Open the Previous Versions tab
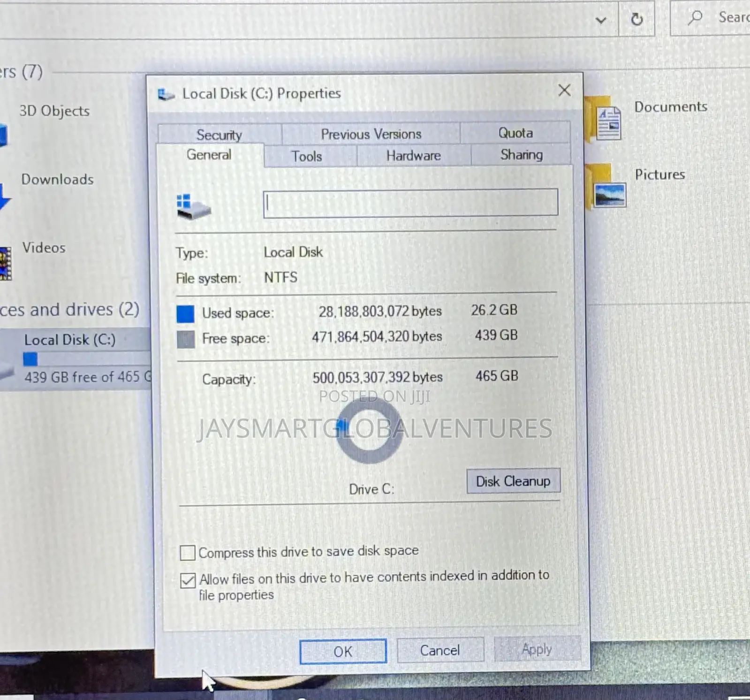Image resolution: width=750 pixels, height=700 pixels. (x=371, y=134)
